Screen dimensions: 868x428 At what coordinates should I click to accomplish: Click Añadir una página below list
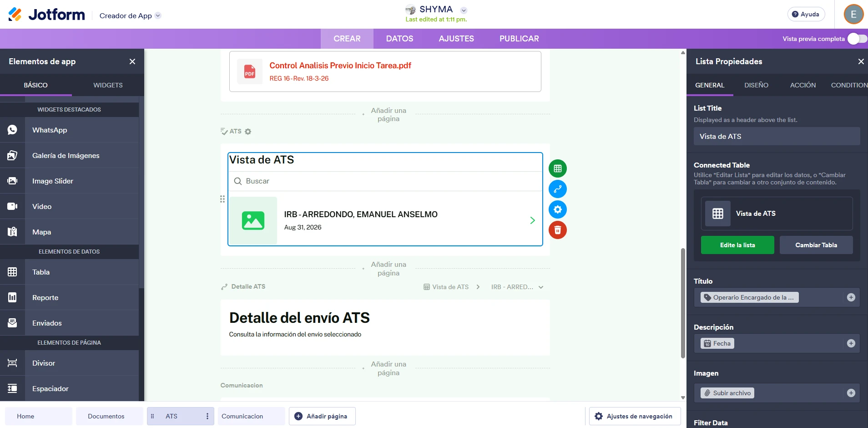point(388,269)
